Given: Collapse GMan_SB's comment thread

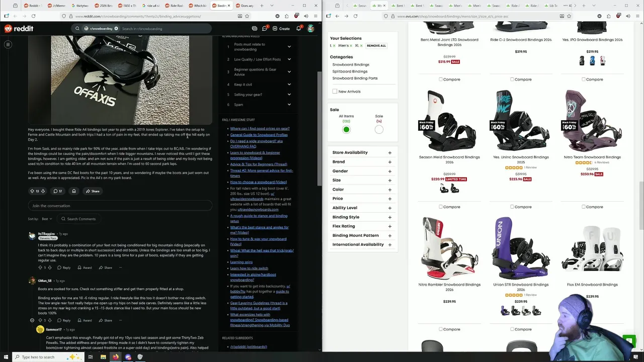Looking at the screenshot, I should pyautogui.click(x=32, y=320).
